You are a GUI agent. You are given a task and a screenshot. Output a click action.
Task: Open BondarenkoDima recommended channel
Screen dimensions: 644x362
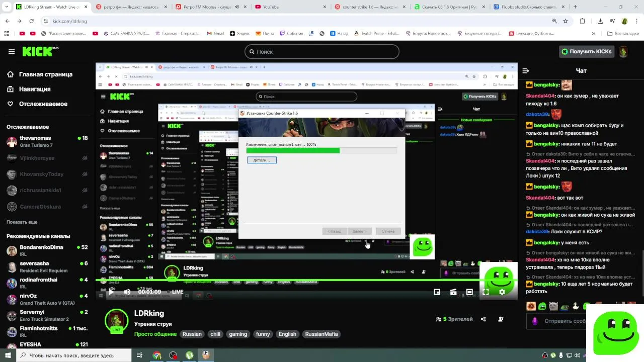47,251
